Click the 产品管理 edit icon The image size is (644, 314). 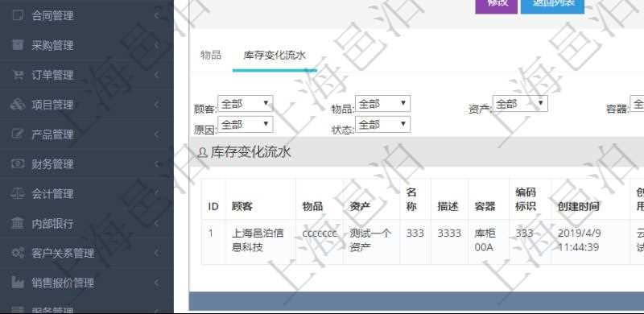point(18,134)
